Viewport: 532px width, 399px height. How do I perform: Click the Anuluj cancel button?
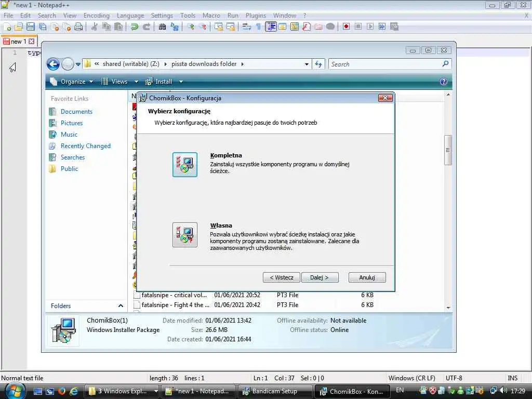pyautogui.click(x=367, y=277)
